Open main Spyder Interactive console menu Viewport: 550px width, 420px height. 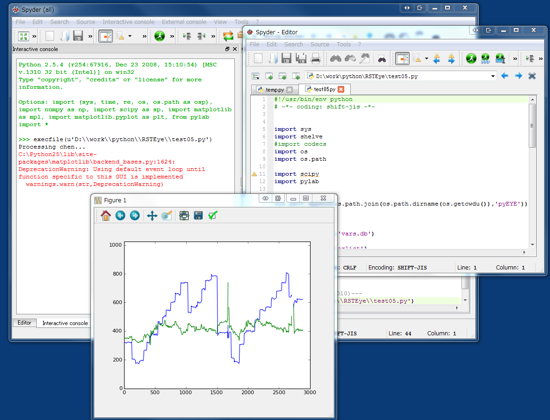coord(128,22)
